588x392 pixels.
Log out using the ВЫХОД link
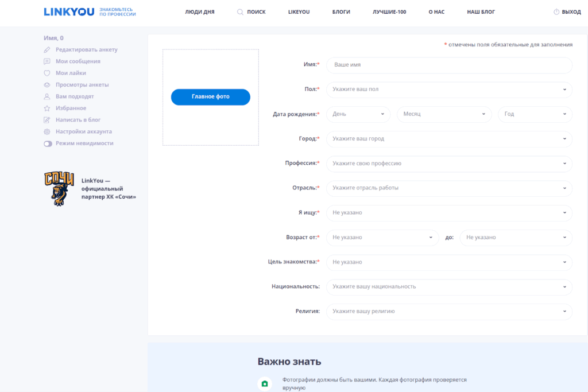pos(567,12)
